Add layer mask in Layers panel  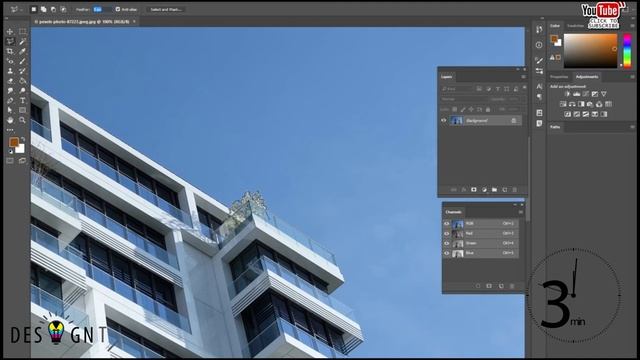coord(474,190)
